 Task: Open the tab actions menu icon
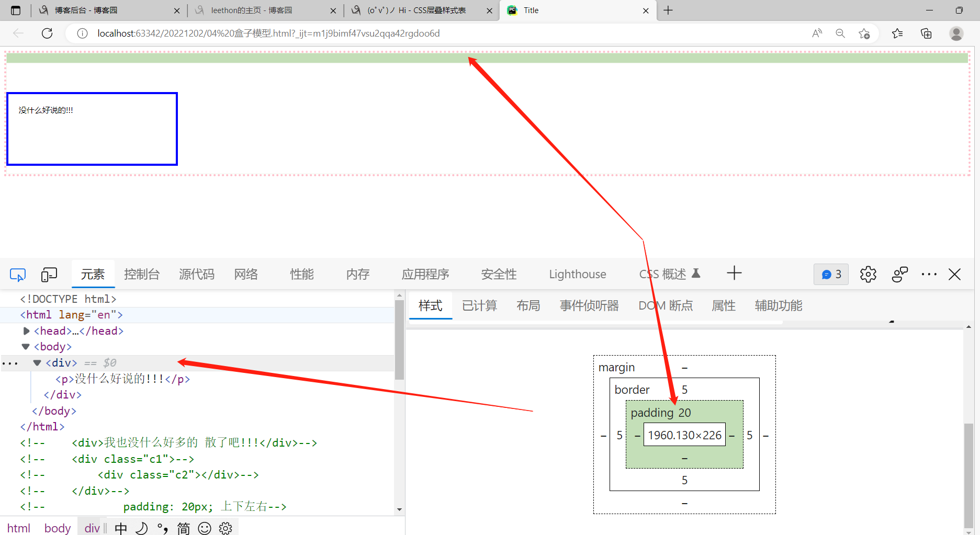(16, 10)
